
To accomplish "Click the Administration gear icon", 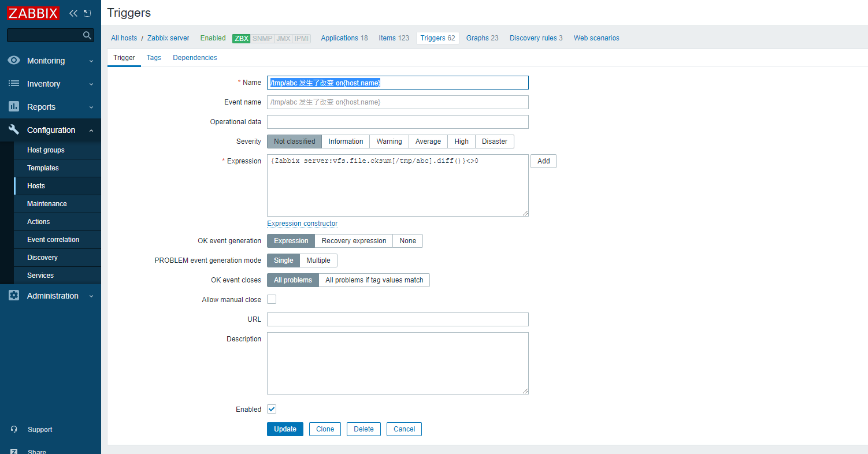I will pyautogui.click(x=14, y=296).
